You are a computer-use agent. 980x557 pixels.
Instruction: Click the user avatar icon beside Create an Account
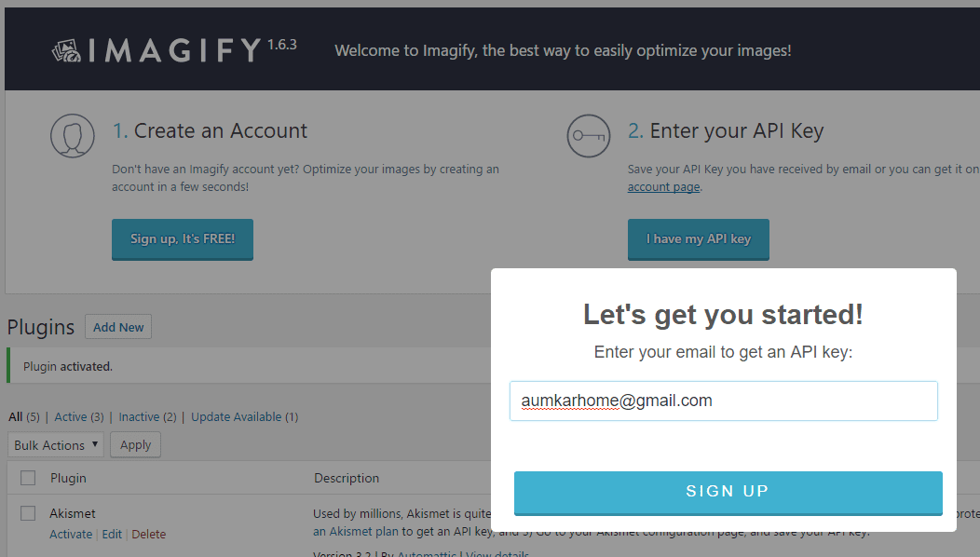click(73, 136)
